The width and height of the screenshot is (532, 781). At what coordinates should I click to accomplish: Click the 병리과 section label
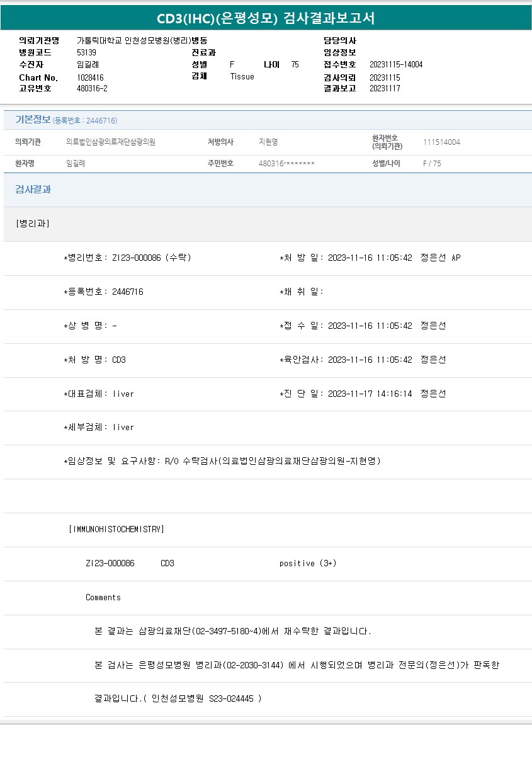pos(32,224)
